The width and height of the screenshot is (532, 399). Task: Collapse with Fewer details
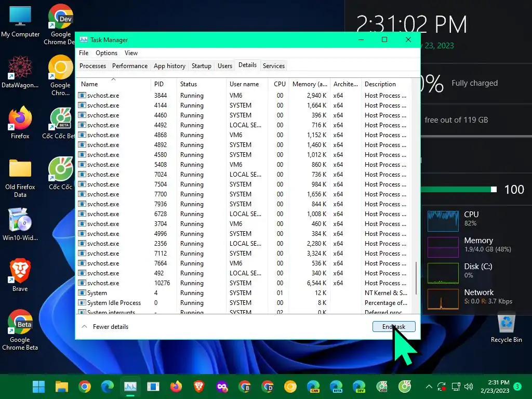[x=105, y=327]
